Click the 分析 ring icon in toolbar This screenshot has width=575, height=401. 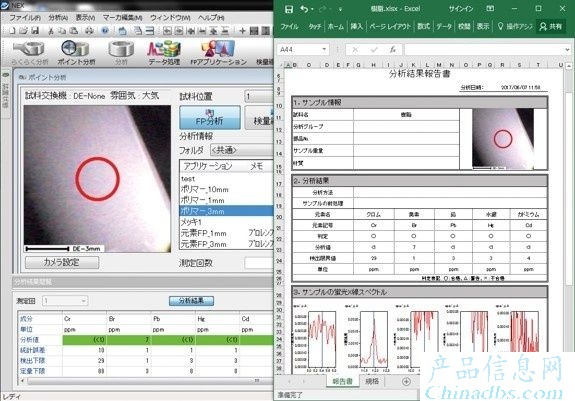tap(121, 52)
